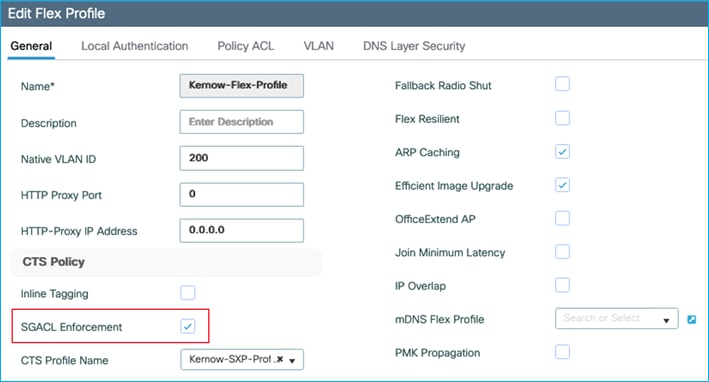This screenshot has height=382, width=709.
Task: Enable the PMK Propagation checkbox
Action: pos(562,352)
